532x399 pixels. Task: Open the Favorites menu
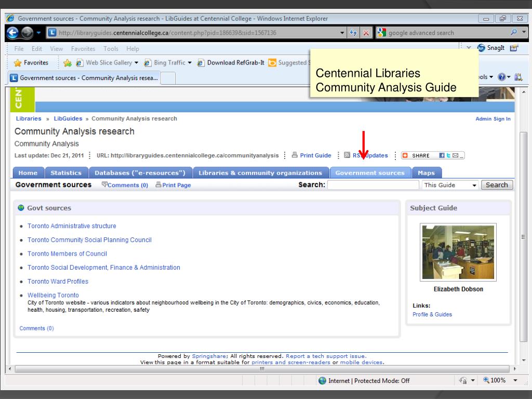[x=83, y=49]
